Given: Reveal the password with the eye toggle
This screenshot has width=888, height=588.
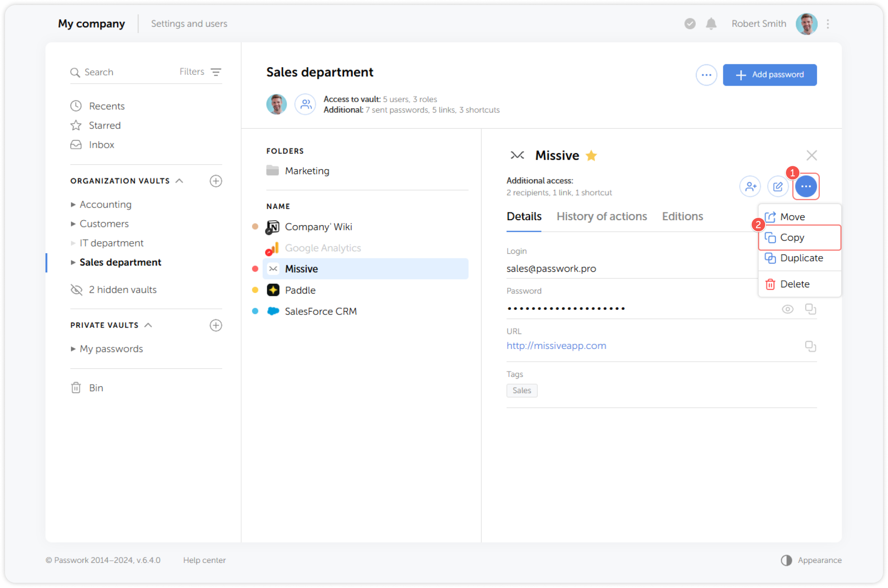Looking at the screenshot, I should click(787, 309).
